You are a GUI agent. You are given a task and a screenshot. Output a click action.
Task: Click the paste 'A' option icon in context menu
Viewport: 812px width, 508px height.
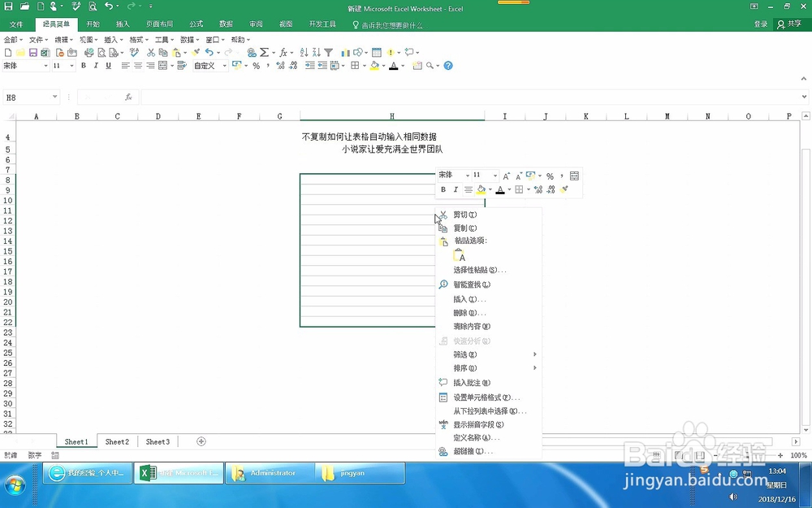[x=459, y=255]
